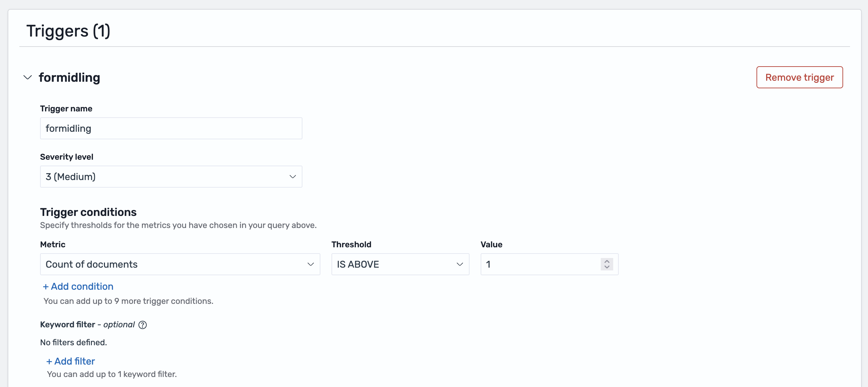868x387 pixels.
Task: Increment the condition Value stepper
Action: [607, 261]
